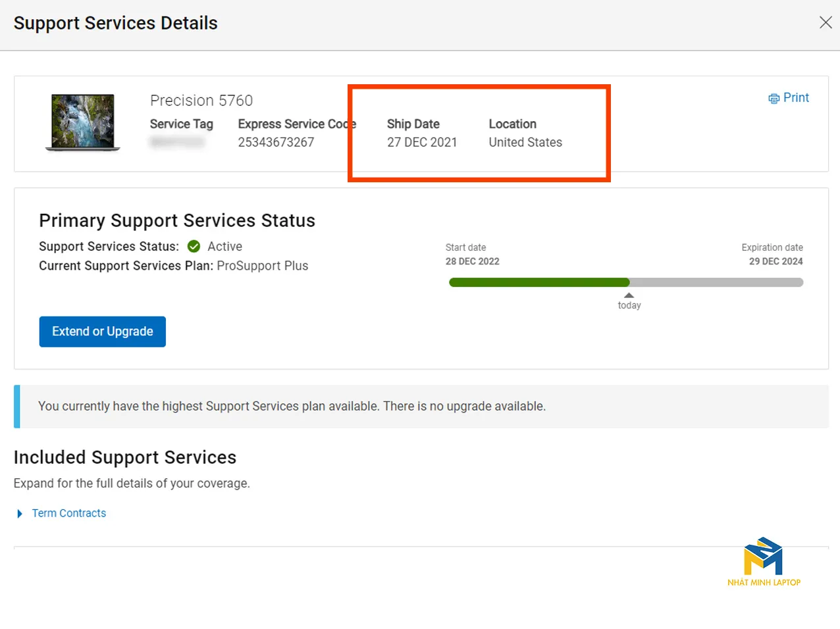Click the 29 DEC 2024 expiration date
This screenshot has width=840, height=629.
coord(775,261)
